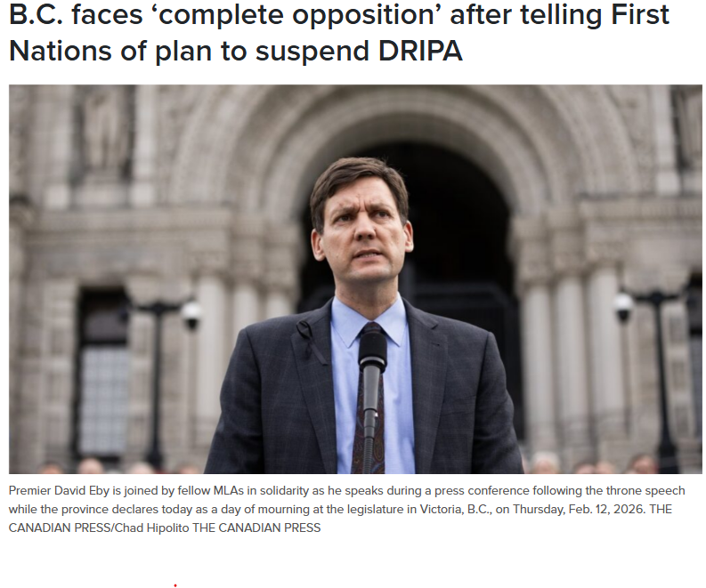
Task: Click the word "Nations" in the headline
Action: tap(61, 51)
